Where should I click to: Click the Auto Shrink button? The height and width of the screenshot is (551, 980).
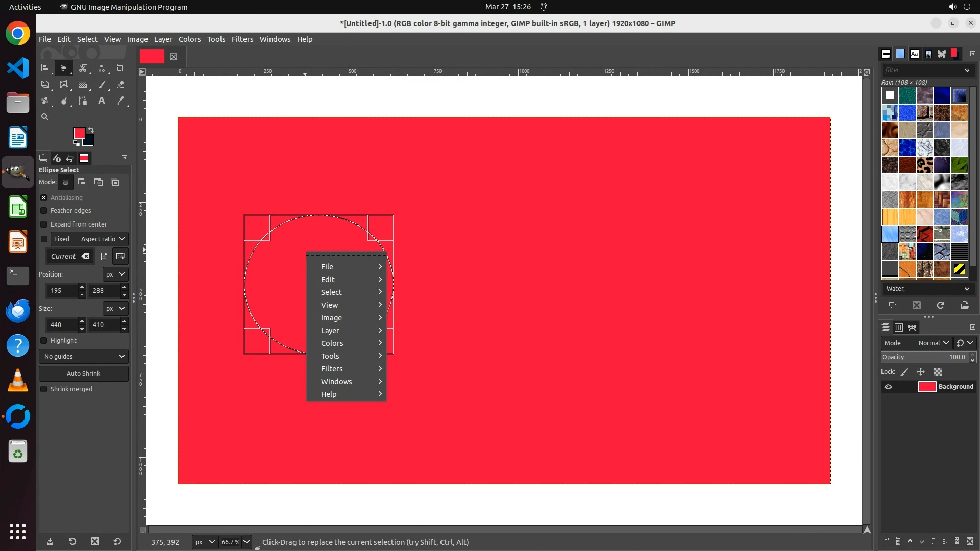(x=84, y=374)
